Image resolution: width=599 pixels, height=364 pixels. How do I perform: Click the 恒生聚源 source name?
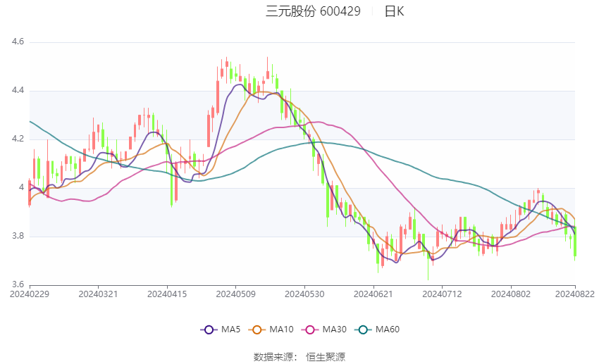(x=326, y=357)
